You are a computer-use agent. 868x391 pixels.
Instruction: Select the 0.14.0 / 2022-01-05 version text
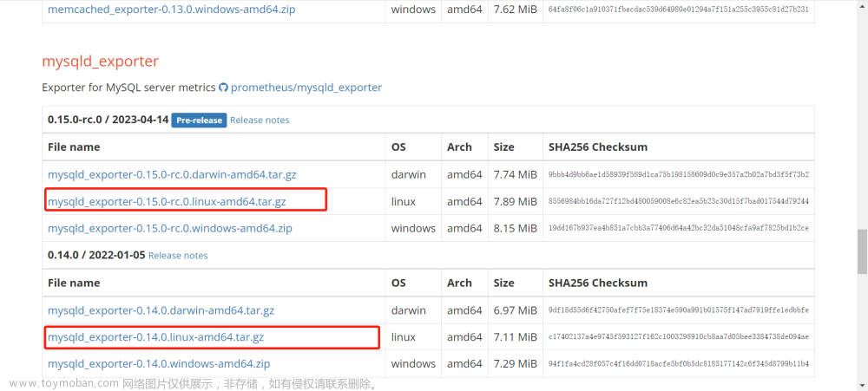click(x=96, y=256)
